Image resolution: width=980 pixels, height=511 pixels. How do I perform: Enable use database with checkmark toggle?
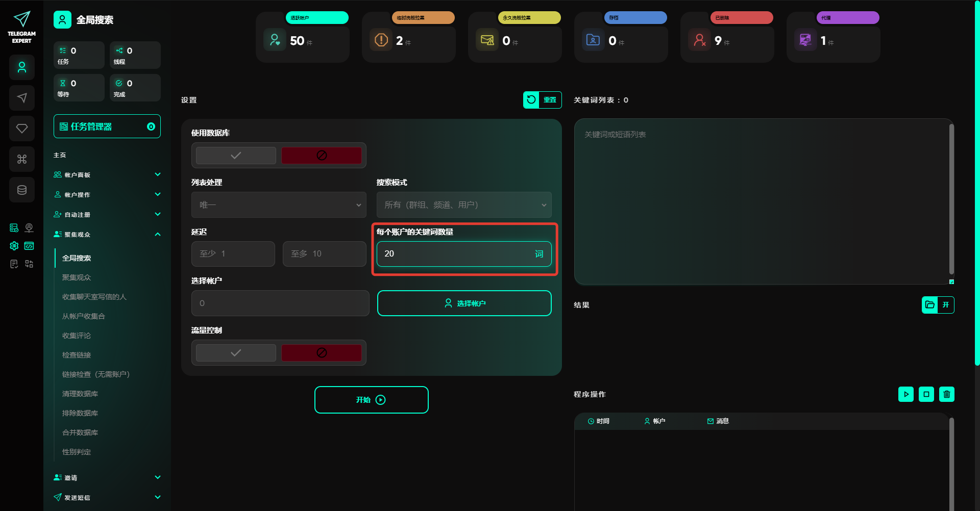(x=236, y=156)
